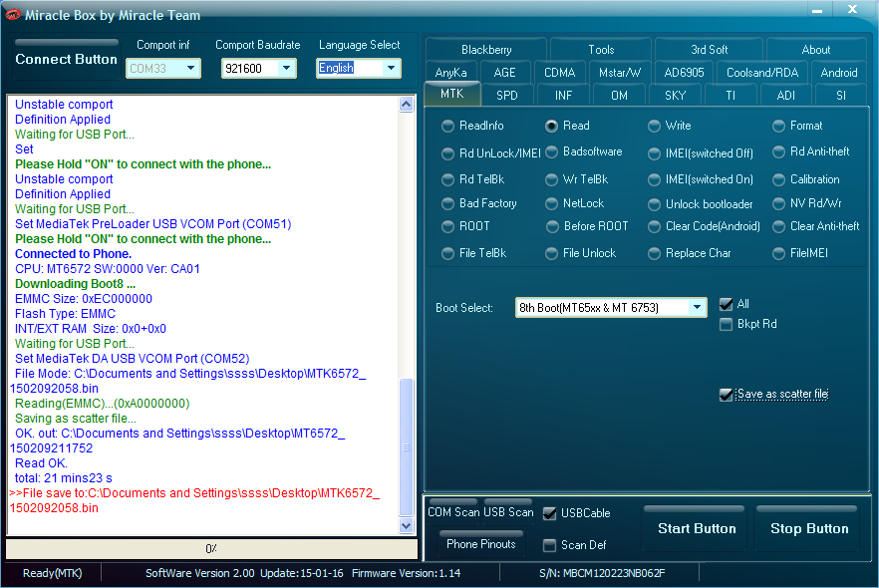Click the log panel scrollbar thumb
Viewport: 879px width, 588px height.
click(x=407, y=447)
